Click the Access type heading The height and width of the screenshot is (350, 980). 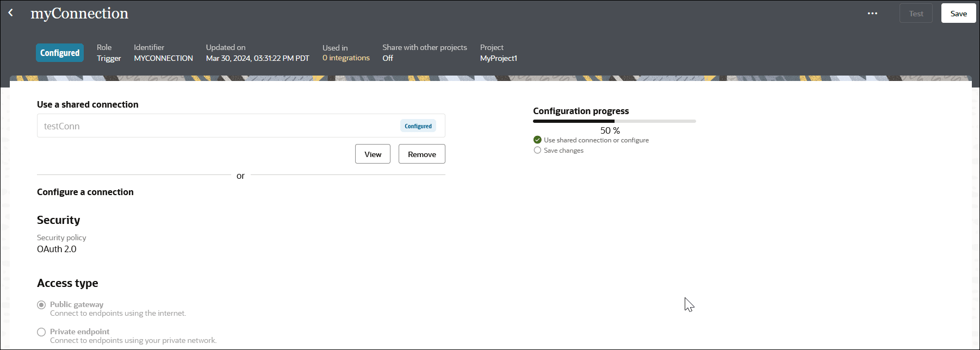[67, 283]
